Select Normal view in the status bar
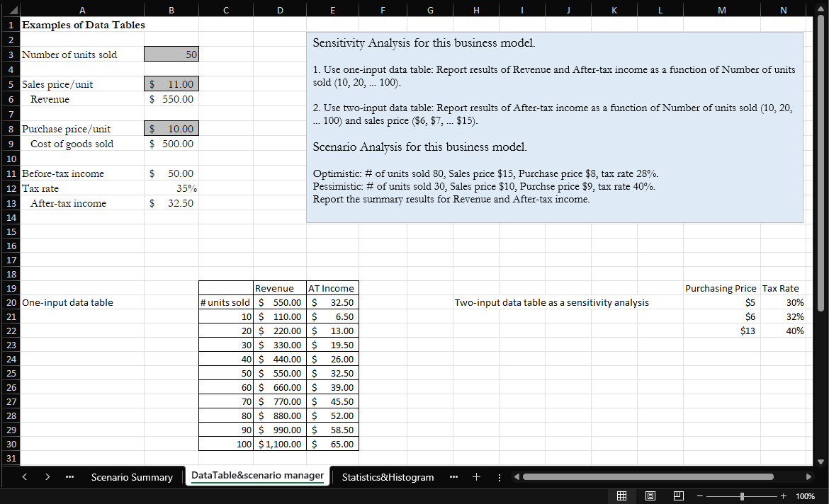829x504 pixels. (622, 496)
